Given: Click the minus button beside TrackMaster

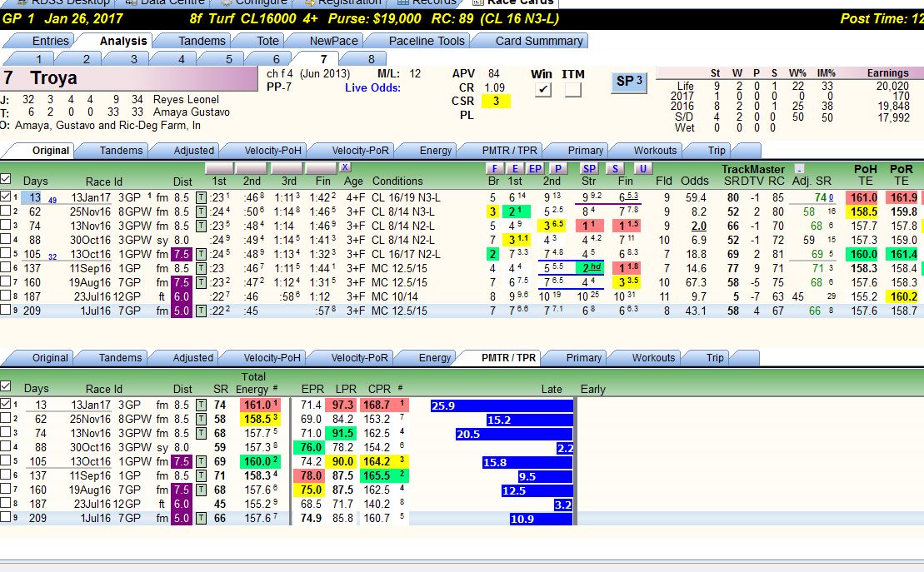Looking at the screenshot, I should (x=799, y=168).
